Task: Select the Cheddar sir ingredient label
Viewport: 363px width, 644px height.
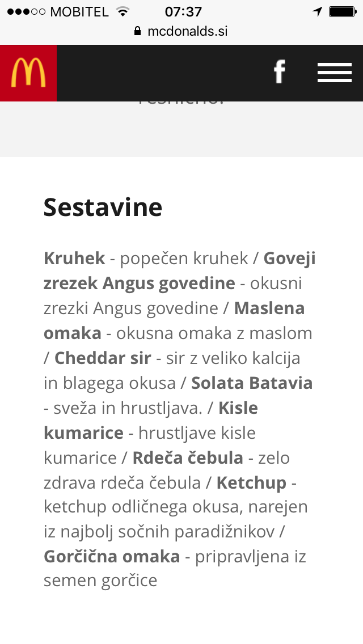Action: (x=103, y=358)
